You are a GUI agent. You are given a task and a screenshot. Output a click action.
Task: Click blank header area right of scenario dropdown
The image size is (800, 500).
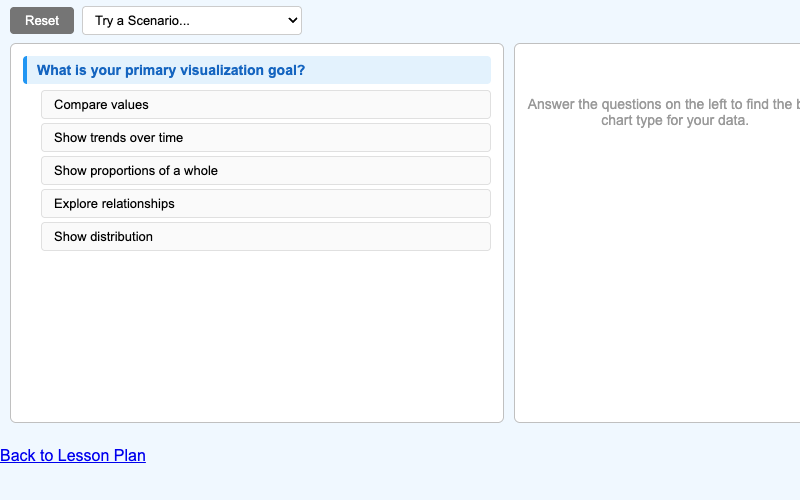[x=550, y=20]
